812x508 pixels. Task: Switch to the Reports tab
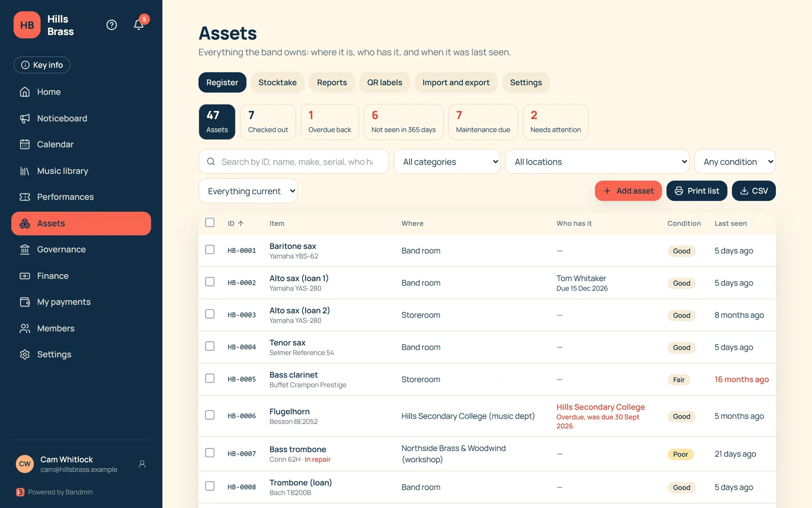pos(332,82)
